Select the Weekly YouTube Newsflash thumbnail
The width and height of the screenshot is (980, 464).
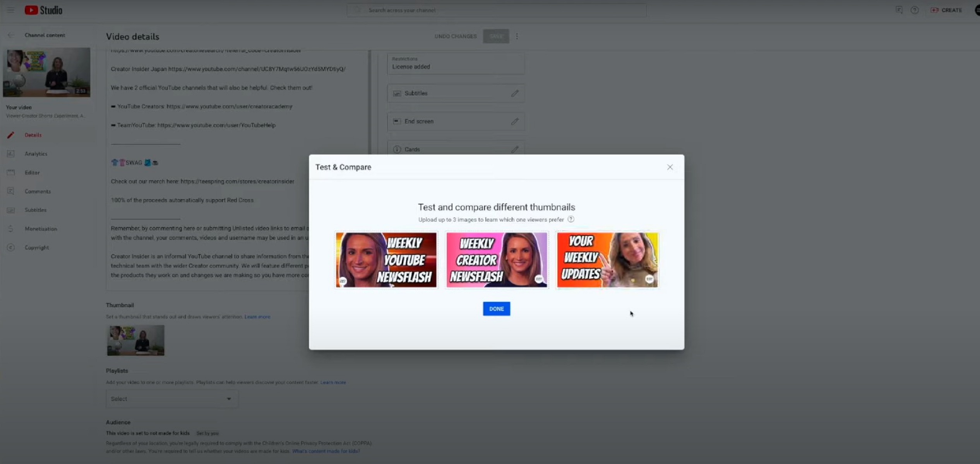click(386, 260)
